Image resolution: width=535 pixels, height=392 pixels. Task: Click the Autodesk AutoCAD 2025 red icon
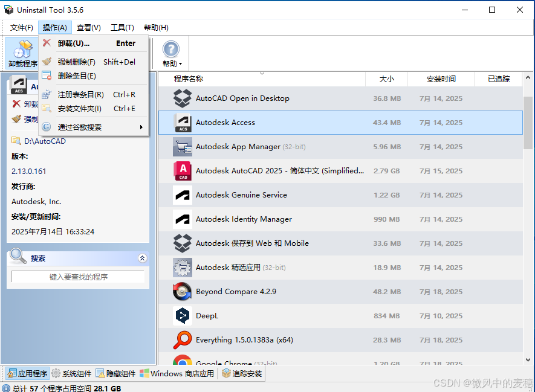point(183,171)
